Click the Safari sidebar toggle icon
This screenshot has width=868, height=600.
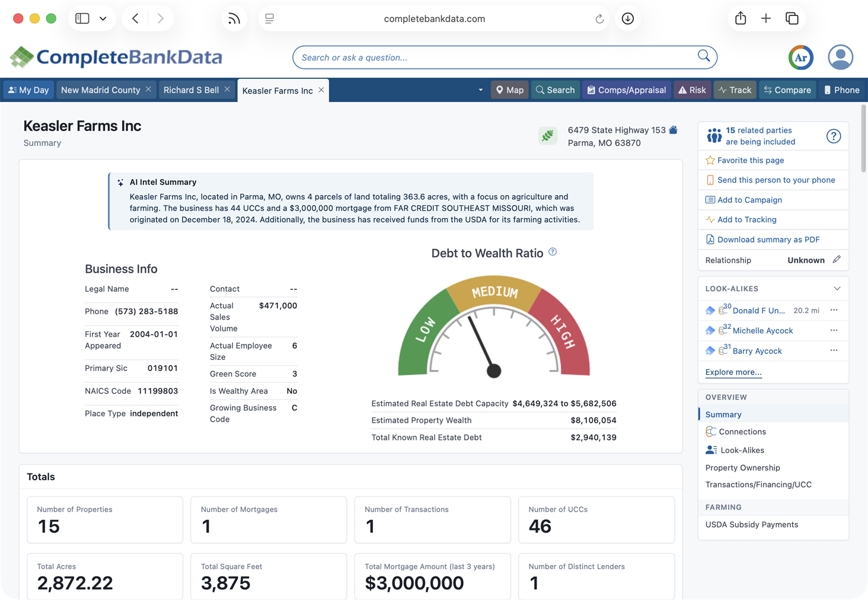coord(82,18)
